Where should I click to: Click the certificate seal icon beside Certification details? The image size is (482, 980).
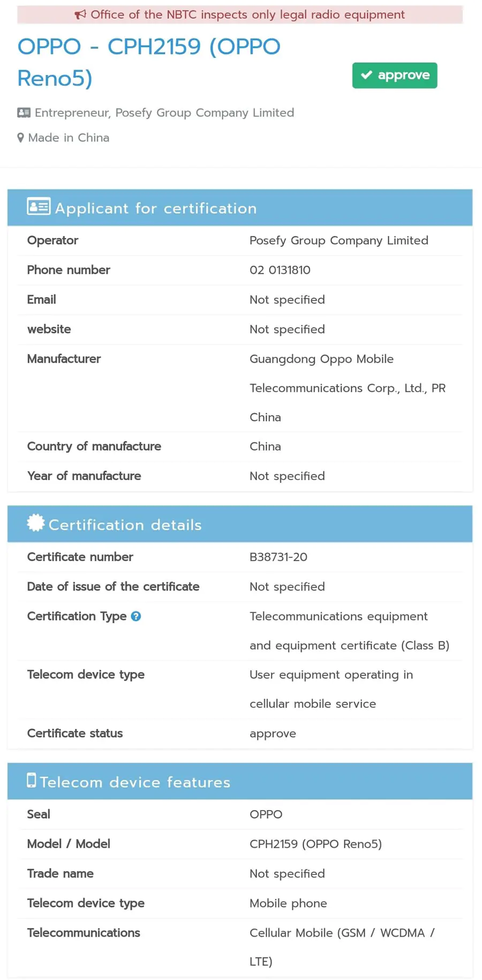[x=36, y=522]
